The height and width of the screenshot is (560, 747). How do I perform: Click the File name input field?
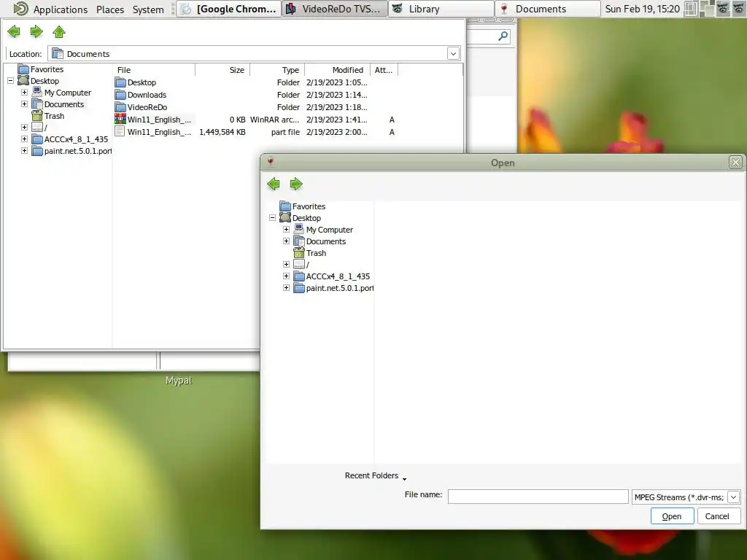pos(538,497)
